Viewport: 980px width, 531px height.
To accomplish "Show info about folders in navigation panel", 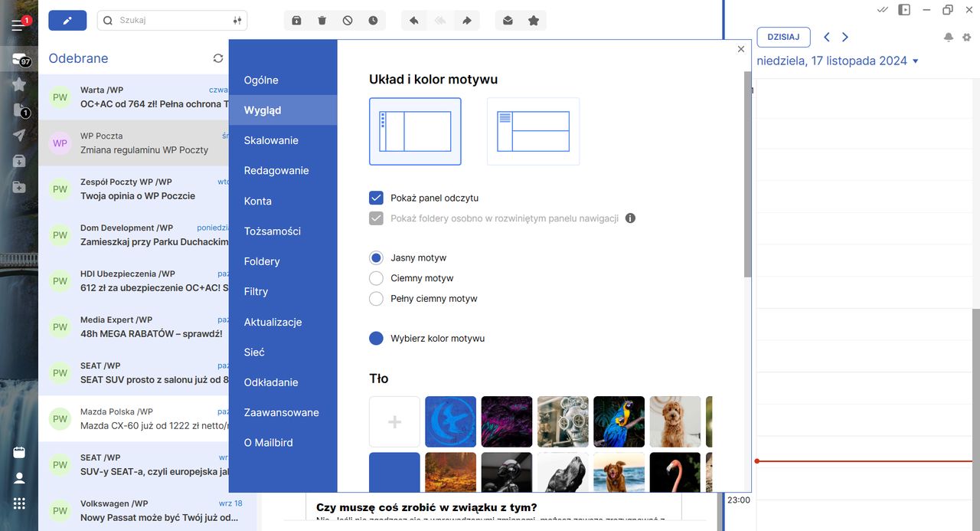I will 630,218.
